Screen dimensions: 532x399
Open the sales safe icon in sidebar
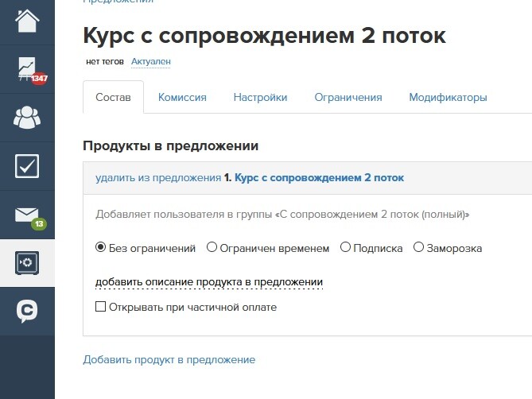tap(27, 263)
